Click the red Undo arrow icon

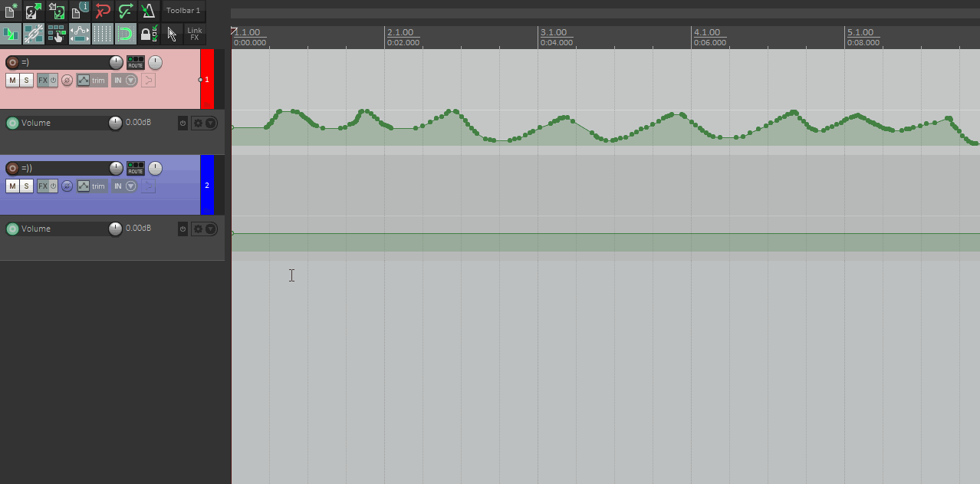tap(103, 11)
